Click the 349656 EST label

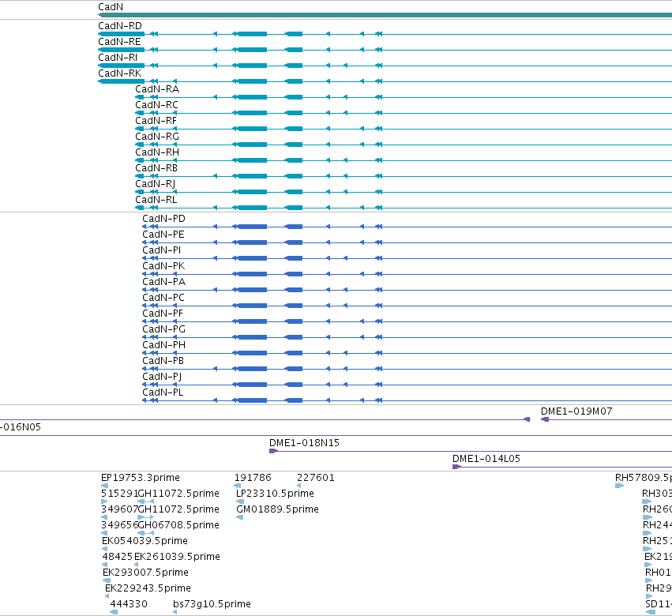click(119, 525)
